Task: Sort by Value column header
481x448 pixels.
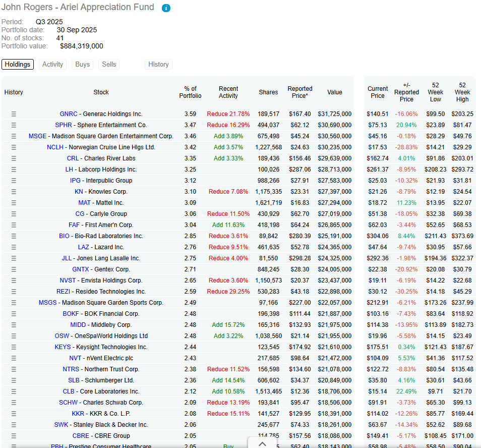Action: pos(335,92)
